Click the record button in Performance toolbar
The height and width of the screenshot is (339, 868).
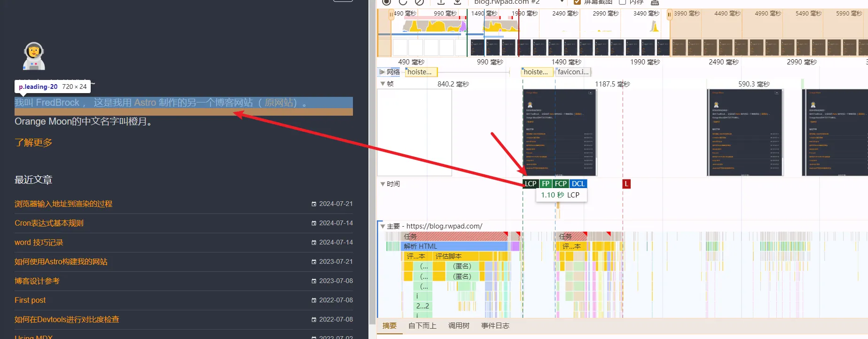pos(386,2)
